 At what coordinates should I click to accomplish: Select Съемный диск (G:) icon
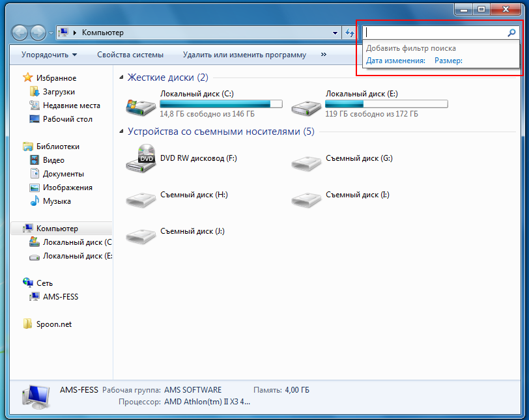(306, 163)
